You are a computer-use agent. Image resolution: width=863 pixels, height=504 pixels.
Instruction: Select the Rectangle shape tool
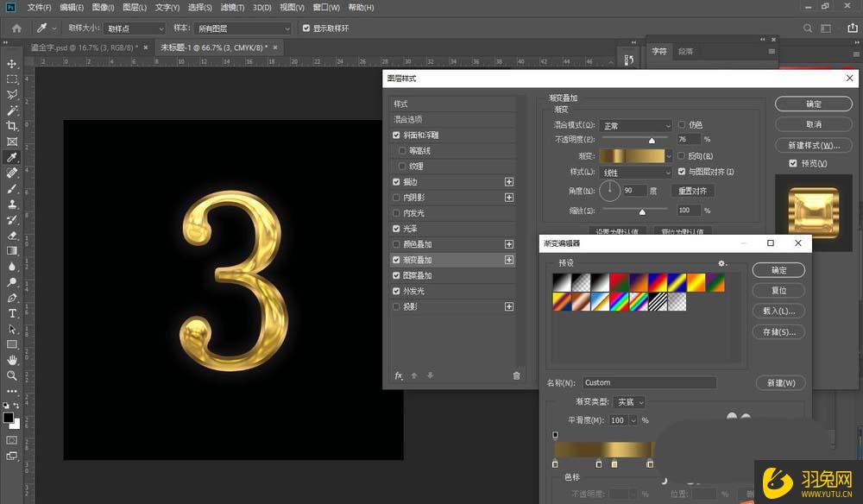coord(11,344)
